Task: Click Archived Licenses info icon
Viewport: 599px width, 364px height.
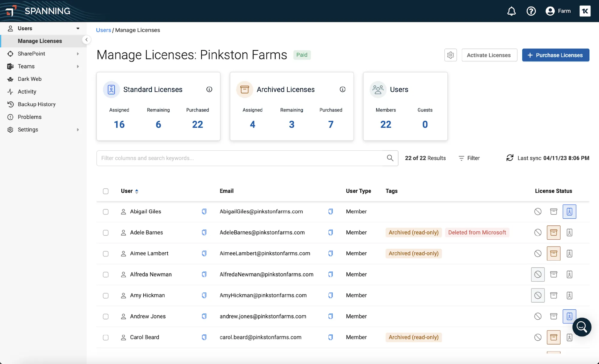Action: coord(342,89)
